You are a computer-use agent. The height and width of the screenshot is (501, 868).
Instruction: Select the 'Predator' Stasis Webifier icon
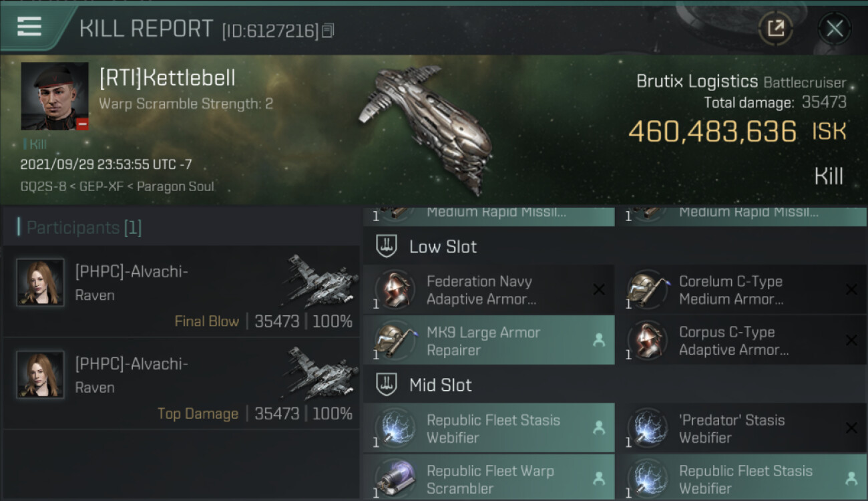pyautogui.click(x=646, y=429)
